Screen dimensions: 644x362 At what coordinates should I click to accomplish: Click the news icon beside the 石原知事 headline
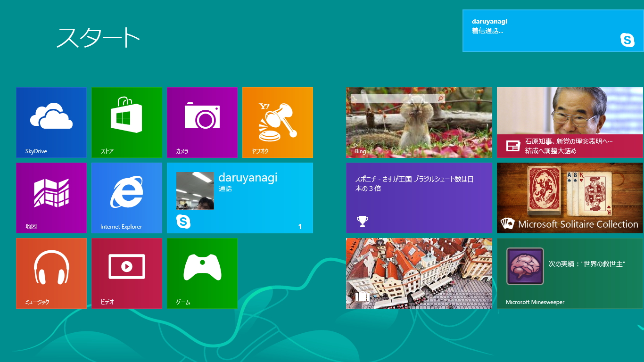click(513, 146)
